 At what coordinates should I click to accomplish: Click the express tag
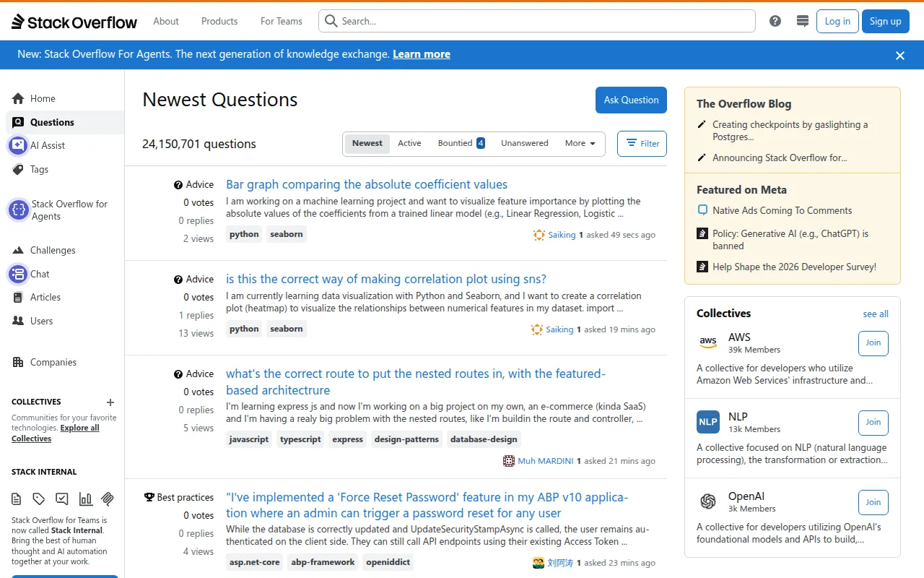[348, 439]
